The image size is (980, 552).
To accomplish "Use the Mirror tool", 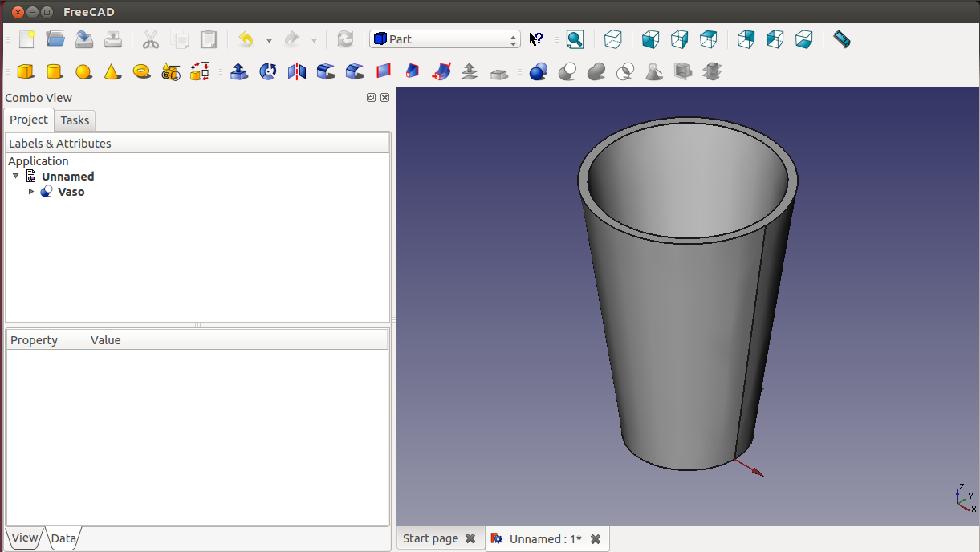I will click(x=297, y=72).
